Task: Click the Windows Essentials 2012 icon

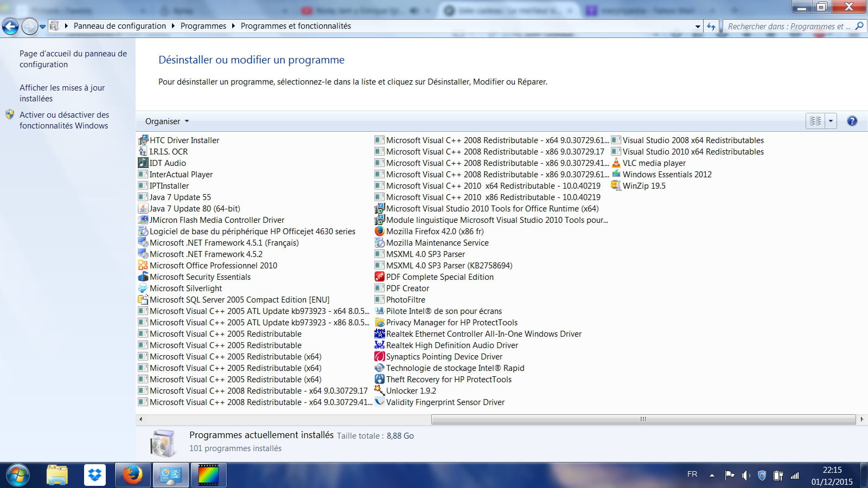Action: coord(616,174)
